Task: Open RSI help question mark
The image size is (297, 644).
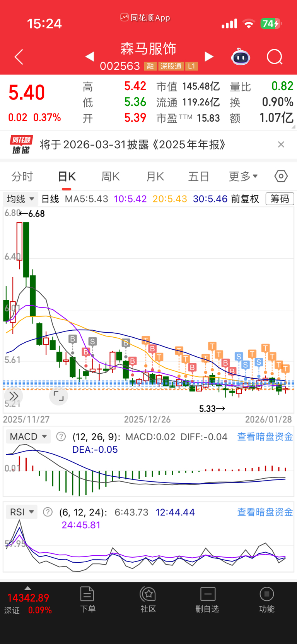Action: [48, 512]
